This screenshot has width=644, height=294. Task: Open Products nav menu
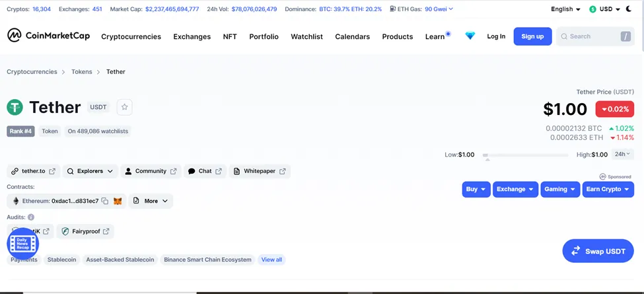398,36
